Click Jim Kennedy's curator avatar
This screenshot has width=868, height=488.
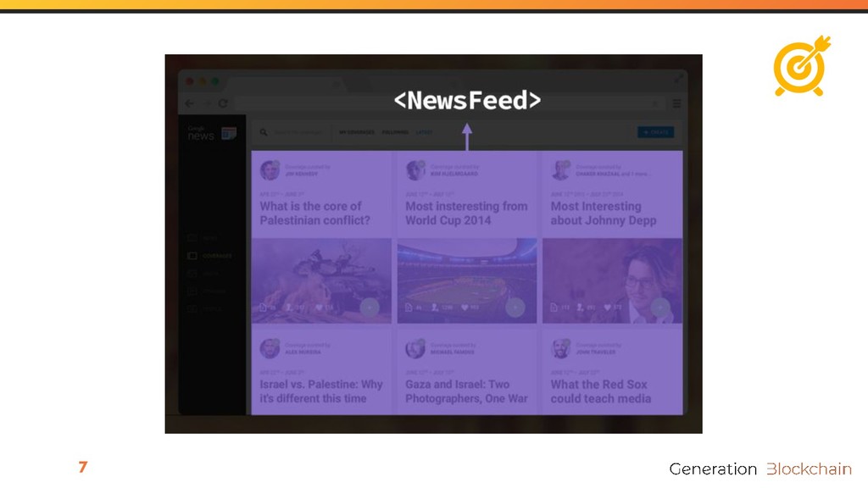270,169
